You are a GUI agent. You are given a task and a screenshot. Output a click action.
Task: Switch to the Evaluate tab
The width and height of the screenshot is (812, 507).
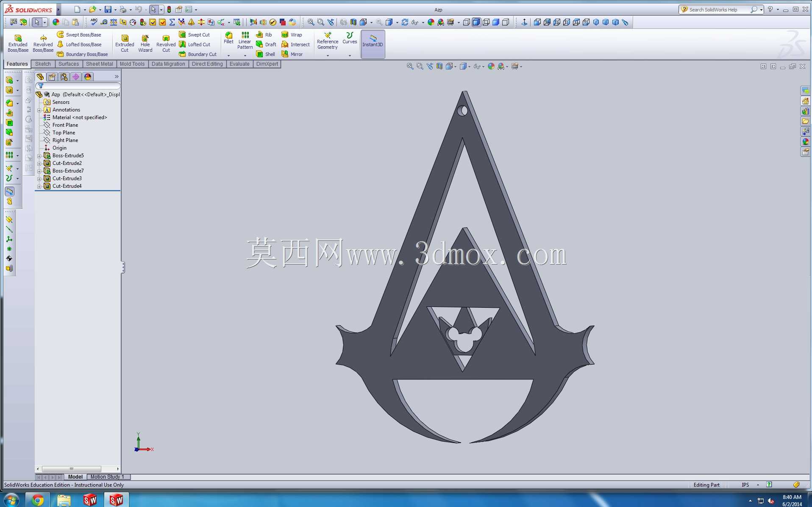239,64
